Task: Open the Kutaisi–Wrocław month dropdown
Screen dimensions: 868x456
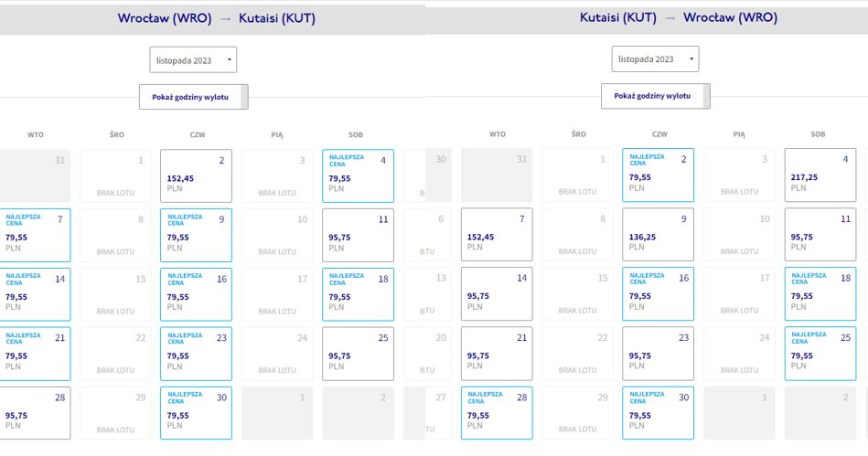Action: point(655,58)
